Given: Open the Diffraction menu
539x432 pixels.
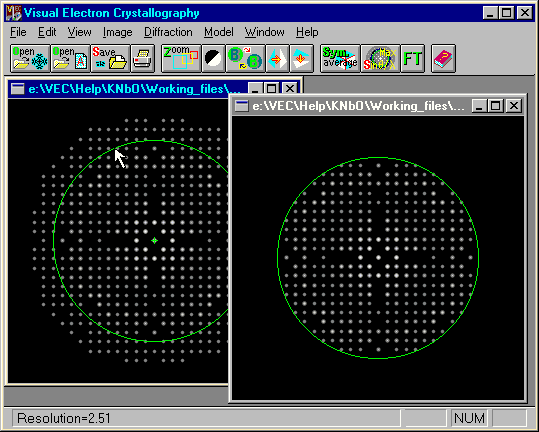Looking at the screenshot, I should [168, 32].
